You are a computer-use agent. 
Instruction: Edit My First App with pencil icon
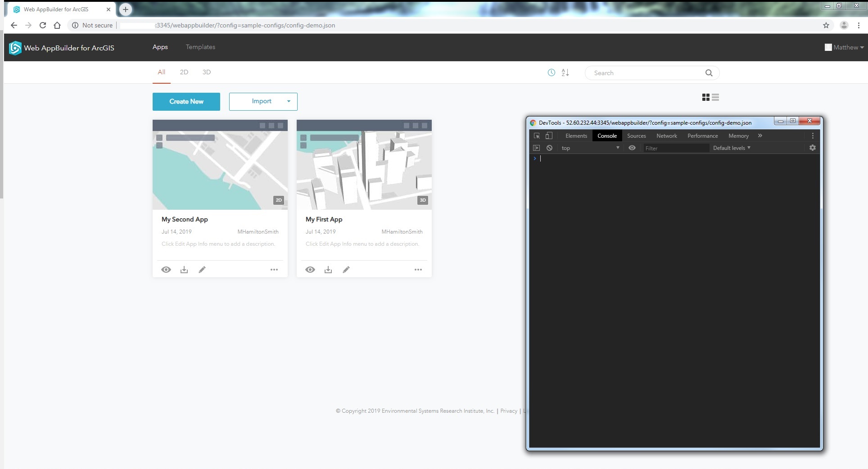(346, 270)
